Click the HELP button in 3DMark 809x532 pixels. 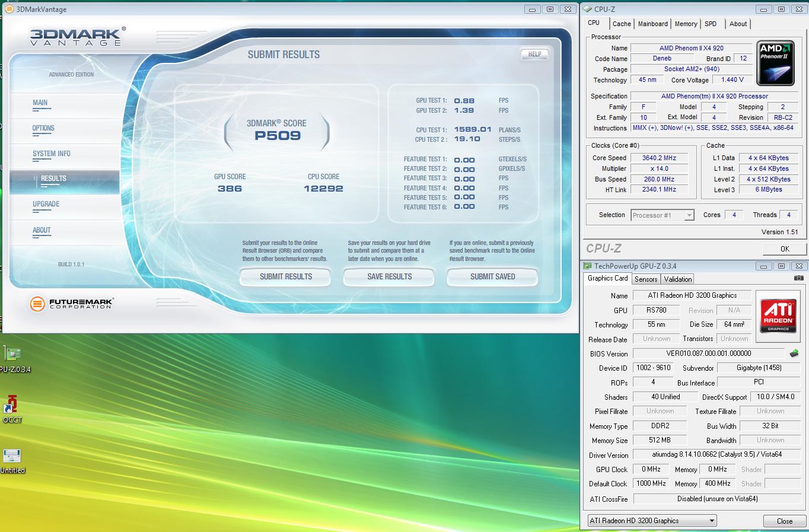534,54
